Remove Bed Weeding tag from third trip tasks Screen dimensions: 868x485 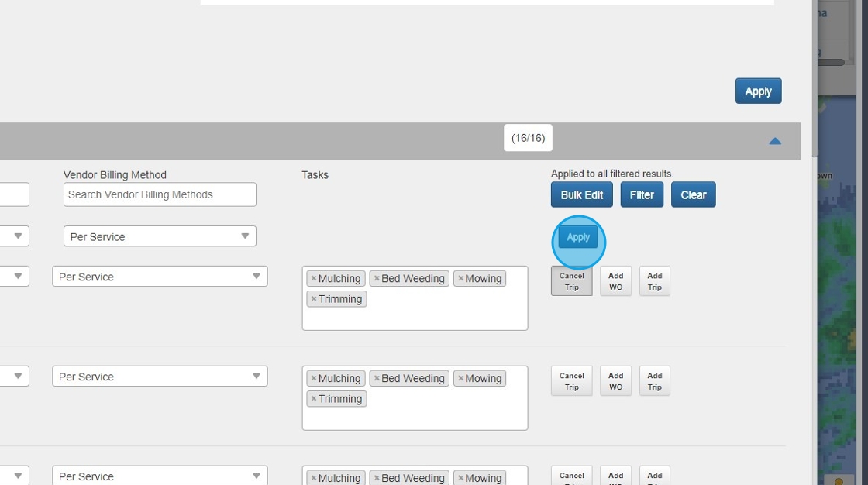point(377,477)
